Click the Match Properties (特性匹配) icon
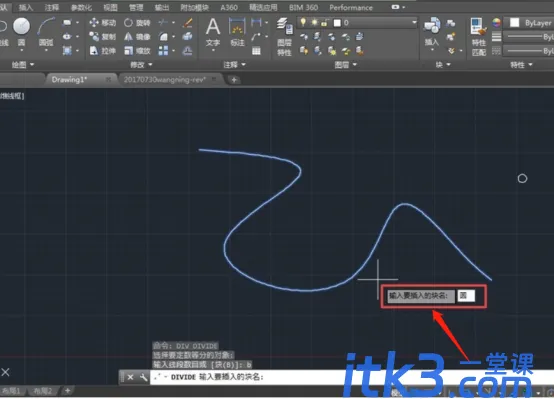This screenshot has height=399, width=554. tap(478, 37)
